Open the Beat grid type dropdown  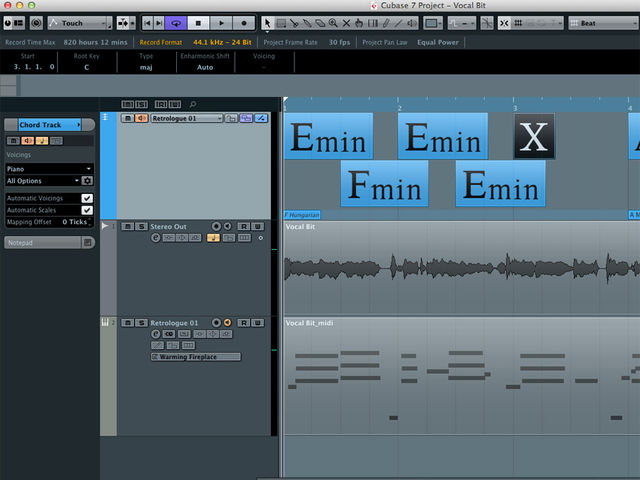click(x=603, y=23)
